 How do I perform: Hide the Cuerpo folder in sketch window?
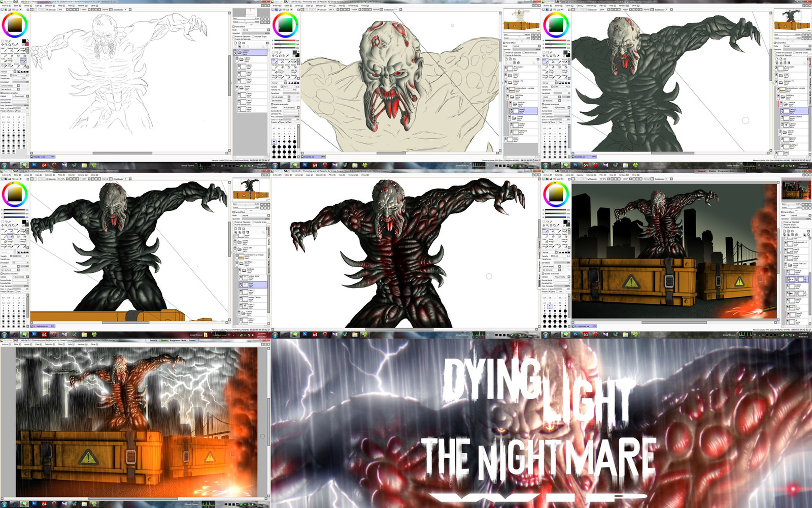click(236, 86)
